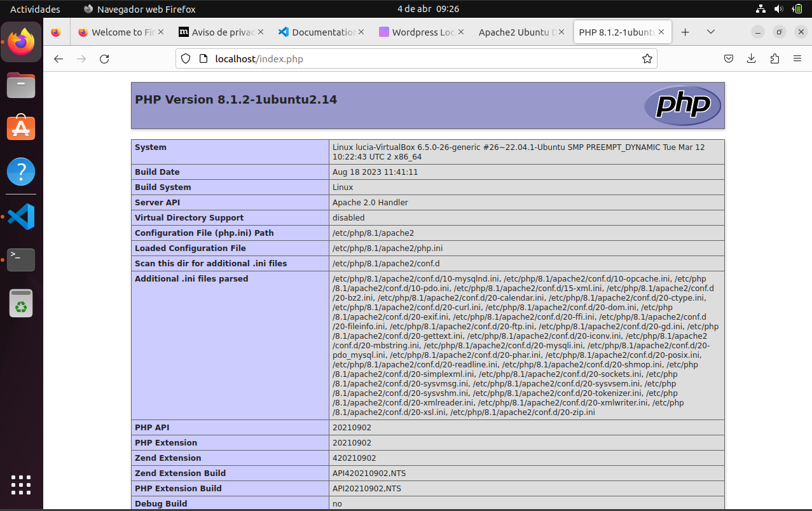This screenshot has width=812, height=511.
Task: Click the site security shield icon
Action: pyautogui.click(x=186, y=59)
